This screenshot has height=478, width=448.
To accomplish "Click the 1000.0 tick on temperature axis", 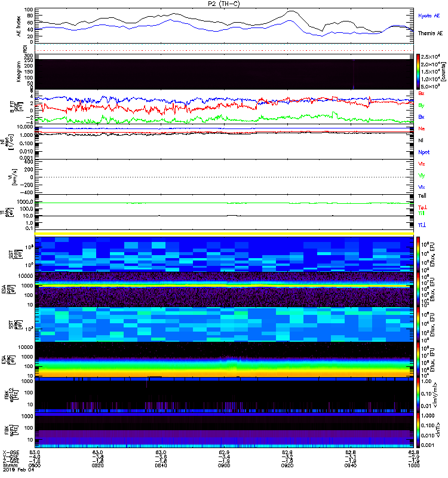I will coord(25,202).
